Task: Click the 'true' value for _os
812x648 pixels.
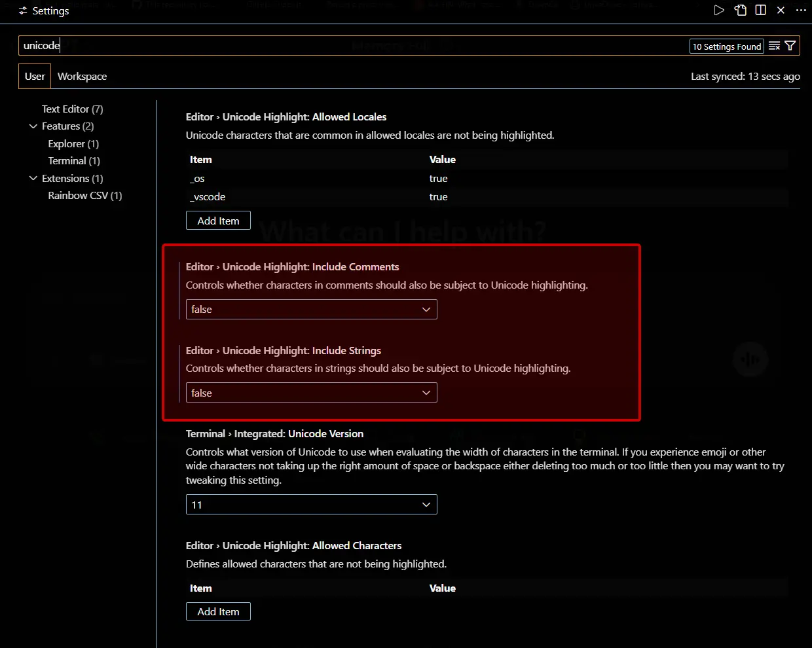Action: click(439, 179)
